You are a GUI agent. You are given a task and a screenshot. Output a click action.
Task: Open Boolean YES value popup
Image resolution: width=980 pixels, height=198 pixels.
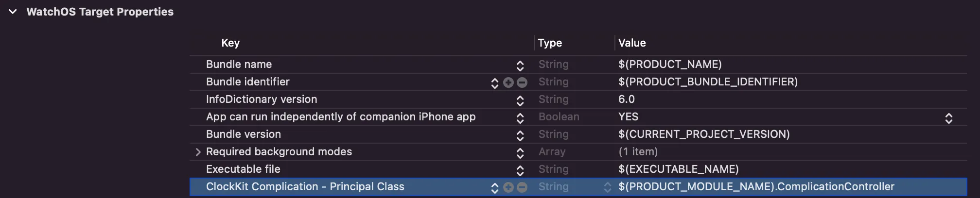948,118
